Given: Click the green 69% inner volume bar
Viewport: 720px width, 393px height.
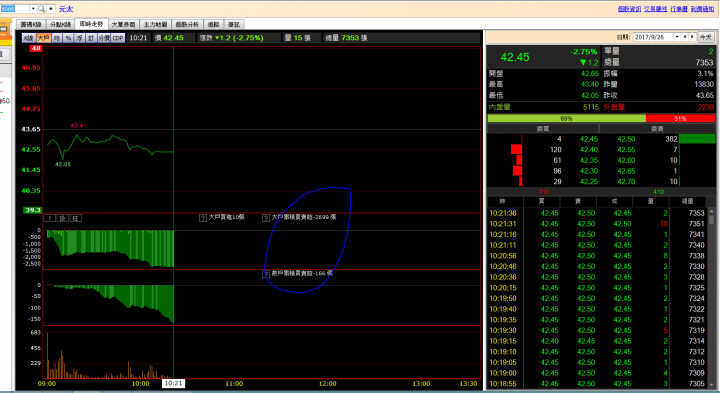Looking at the screenshot, I should click(567, 118).
